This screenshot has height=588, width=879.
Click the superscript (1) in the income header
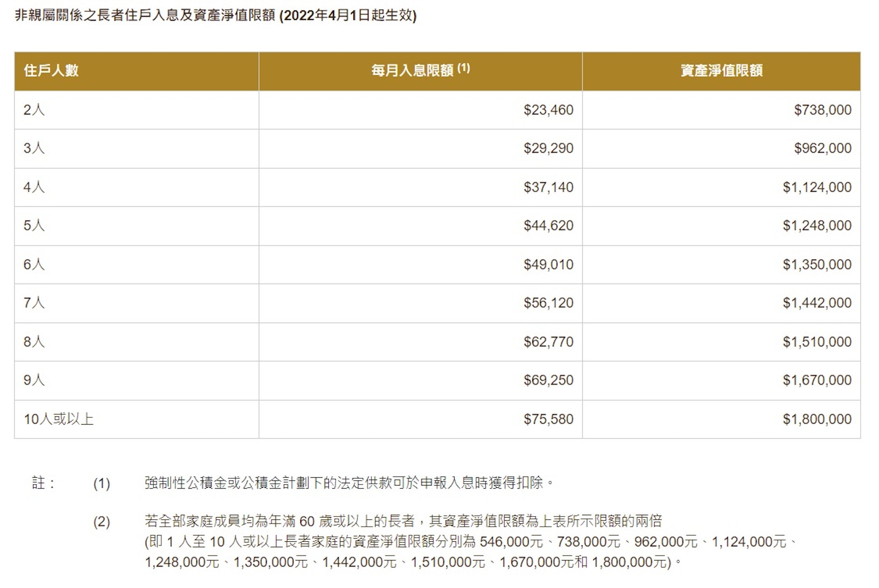click(464, 68)
